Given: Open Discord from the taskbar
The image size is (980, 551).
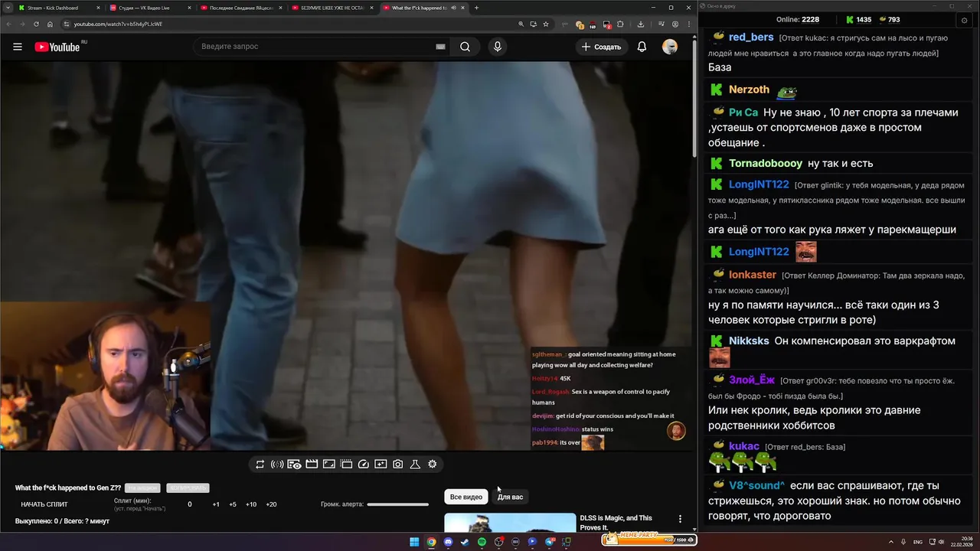Looking at the screenshot, I should click(x=448, y=542).
